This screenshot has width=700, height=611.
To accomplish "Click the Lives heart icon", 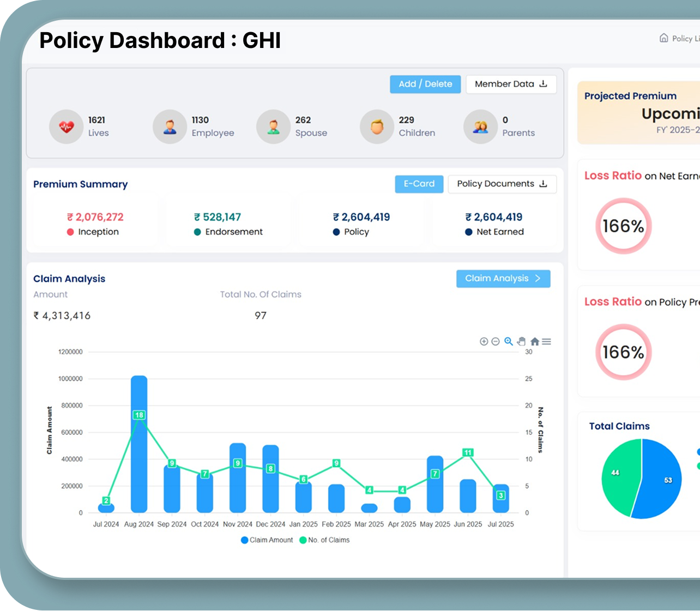I will 66,126.
